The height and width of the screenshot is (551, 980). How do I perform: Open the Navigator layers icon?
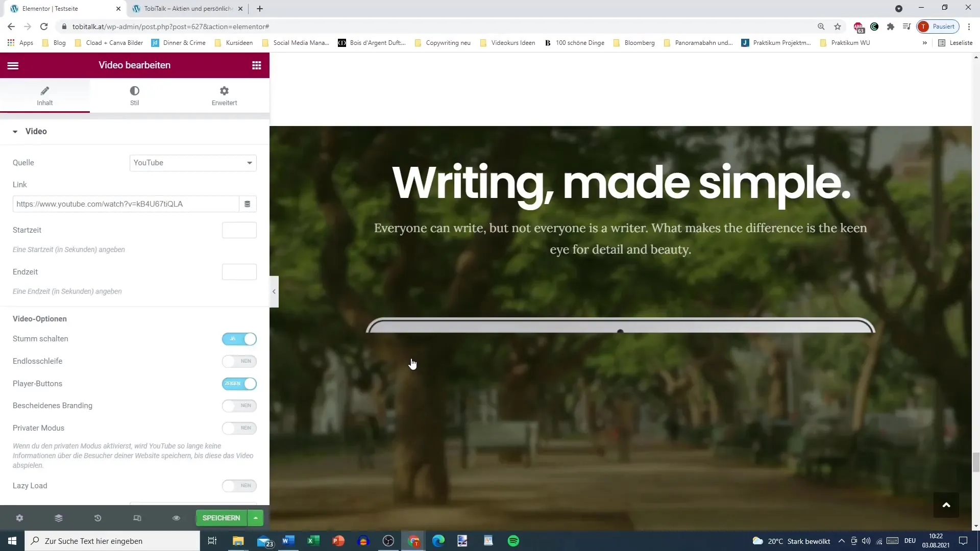click(x=59, y=518)
